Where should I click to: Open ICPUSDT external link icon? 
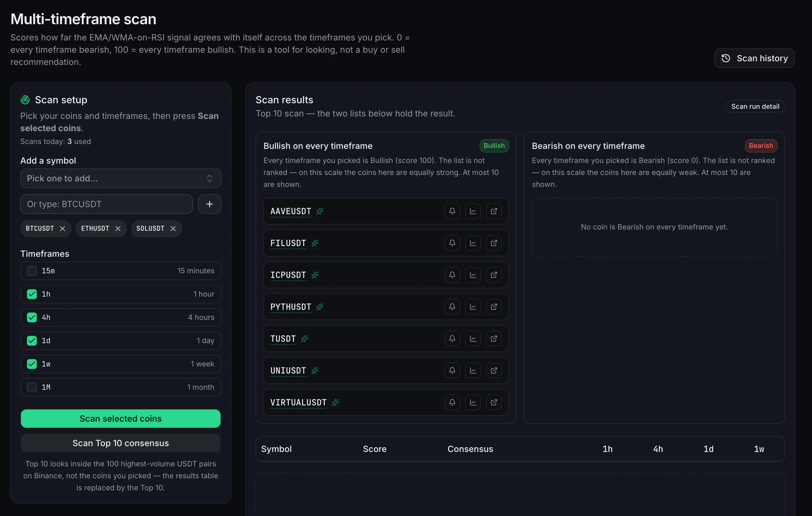click(494, 275)
